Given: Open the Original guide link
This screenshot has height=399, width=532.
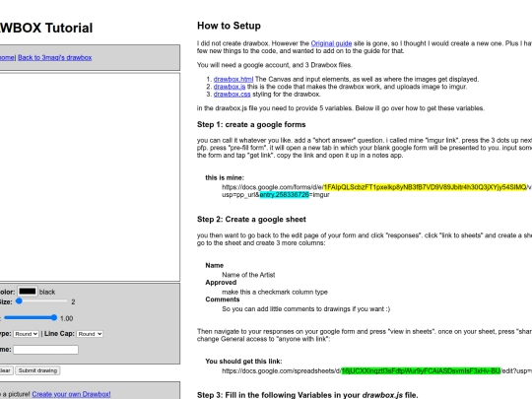Looking at the screenshot, I should (331, 43).
